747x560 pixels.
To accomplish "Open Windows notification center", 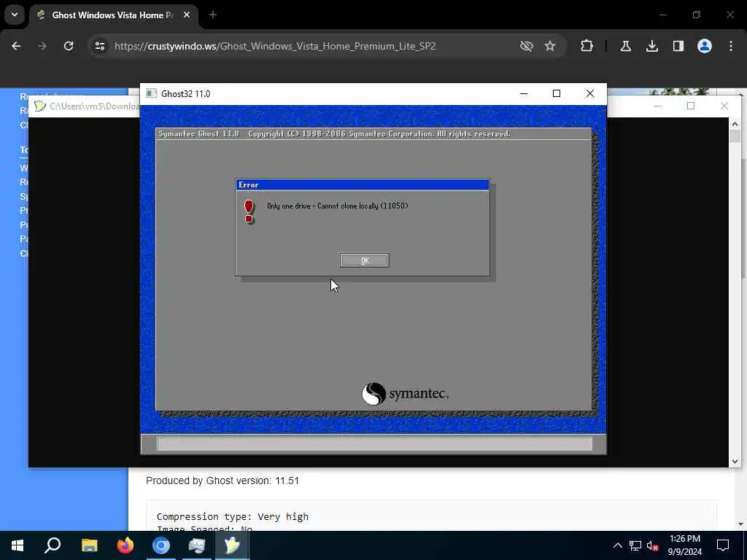I will pos(723,545).
